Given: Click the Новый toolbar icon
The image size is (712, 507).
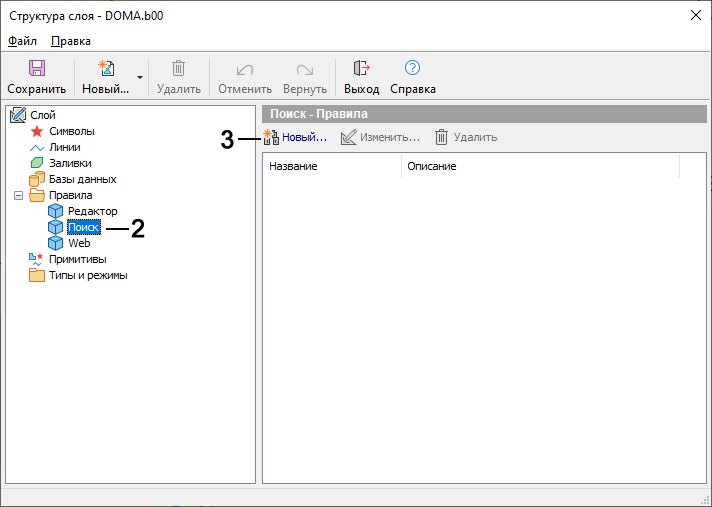Looking at the screenshot, I should point(105,68).
